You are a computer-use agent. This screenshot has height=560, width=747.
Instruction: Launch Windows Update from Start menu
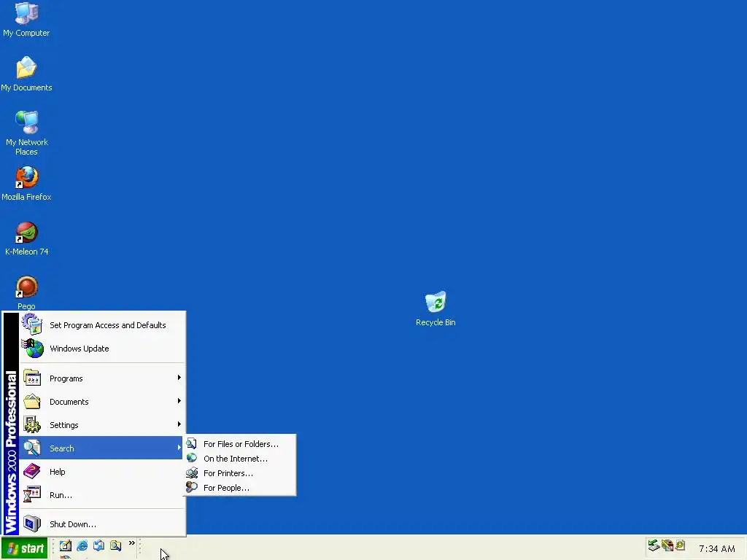[101, 349]
